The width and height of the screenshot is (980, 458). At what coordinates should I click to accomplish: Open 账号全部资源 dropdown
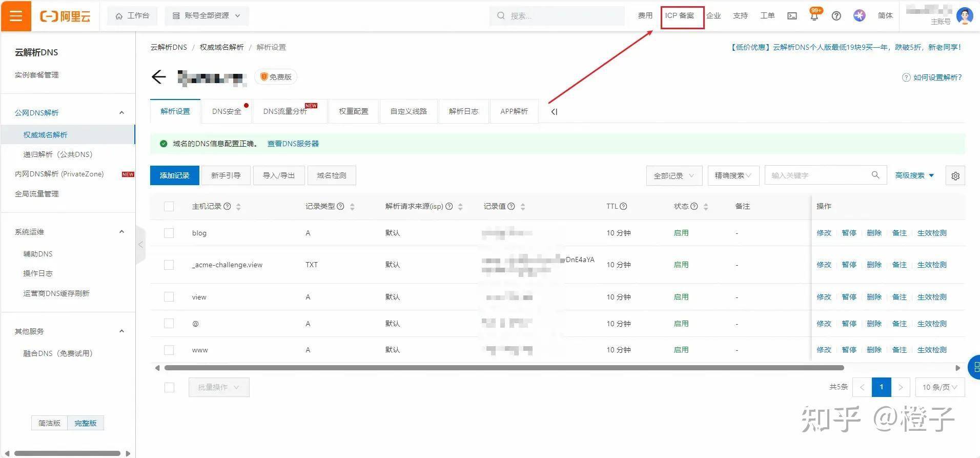pos(207,16)
